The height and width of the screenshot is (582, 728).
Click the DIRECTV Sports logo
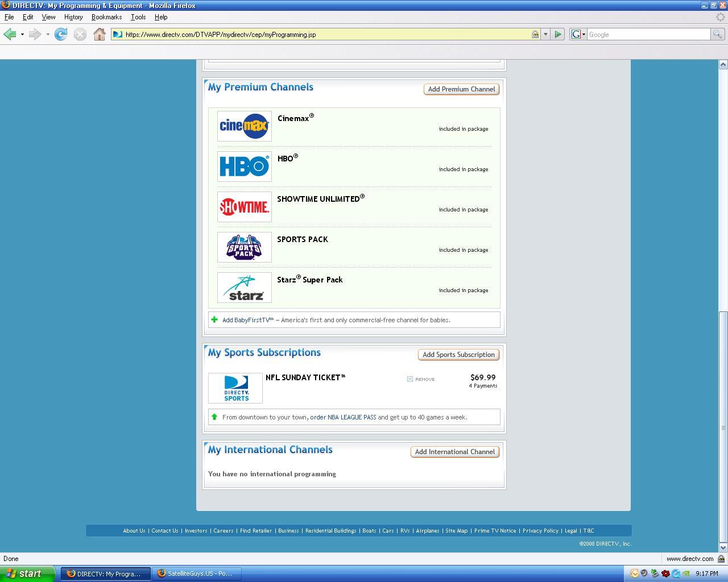(x=235, y=388)
